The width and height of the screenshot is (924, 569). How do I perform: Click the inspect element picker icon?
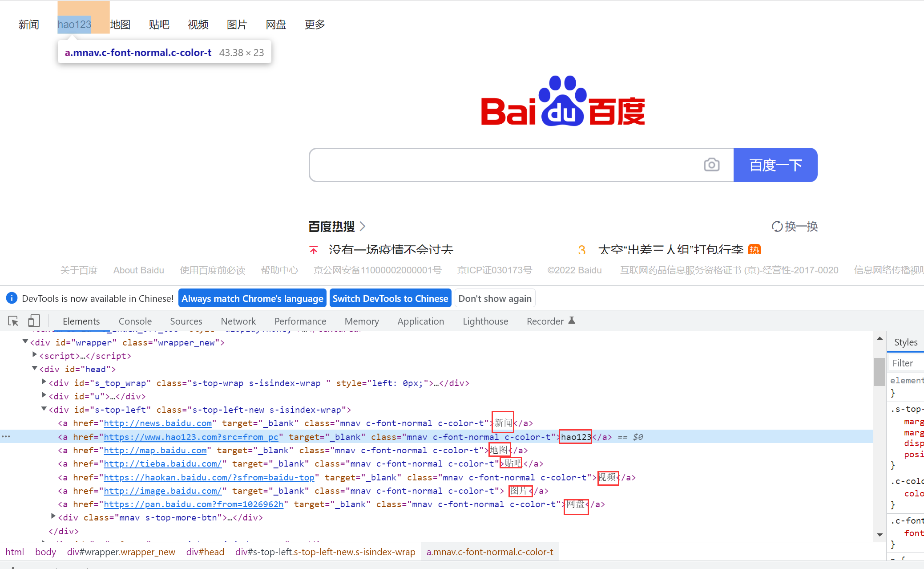coord(13,321)
